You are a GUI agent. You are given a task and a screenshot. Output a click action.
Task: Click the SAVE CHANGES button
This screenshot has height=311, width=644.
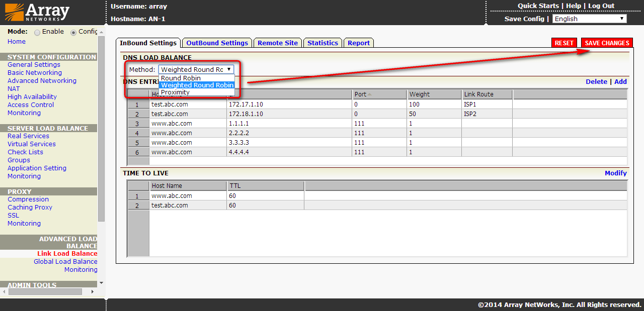click(607, 43)
